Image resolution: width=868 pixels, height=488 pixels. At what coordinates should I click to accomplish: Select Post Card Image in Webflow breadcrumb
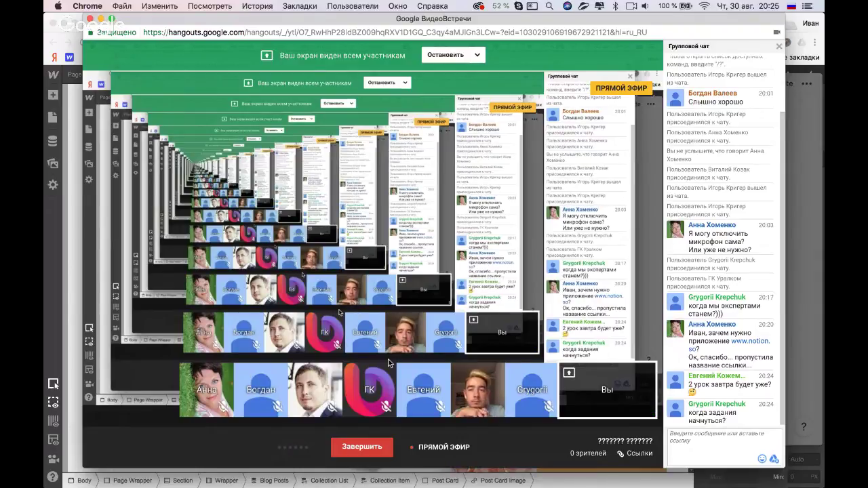click(498, 481)
